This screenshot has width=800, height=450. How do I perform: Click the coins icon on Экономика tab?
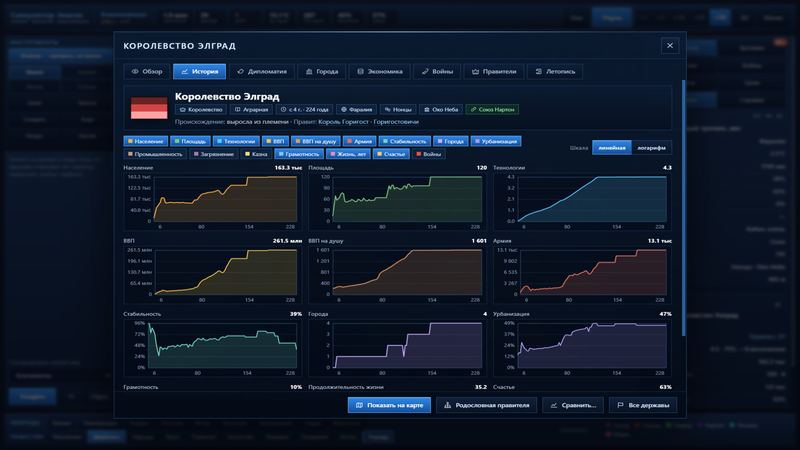tap(360, 71)
